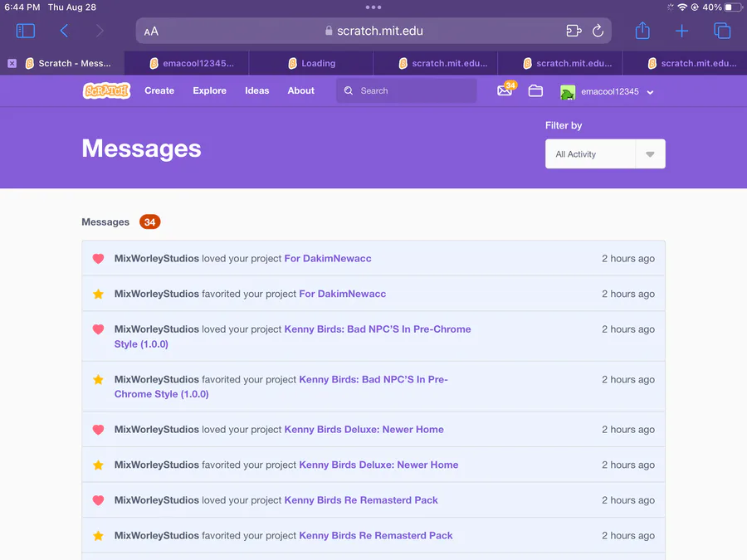This screenshot has height=560, width=747.
Task: Click the Scratch logo
Action: click(x=107, y=90)
